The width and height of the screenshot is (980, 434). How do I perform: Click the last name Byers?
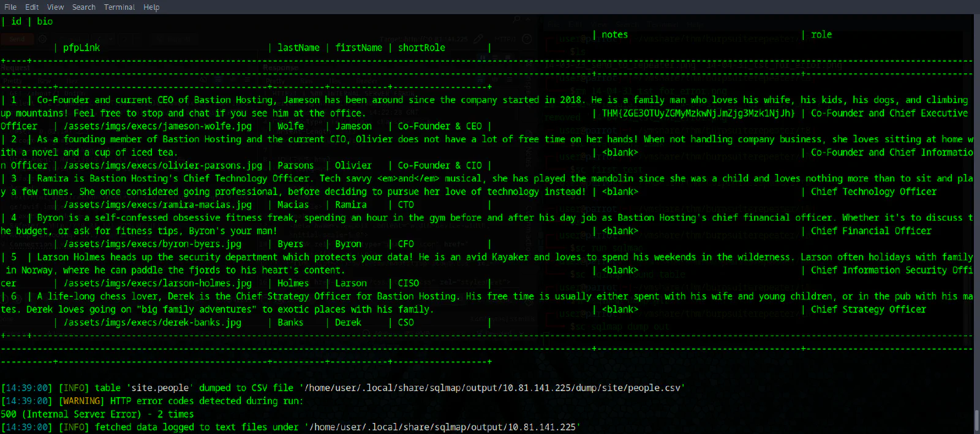290,244
